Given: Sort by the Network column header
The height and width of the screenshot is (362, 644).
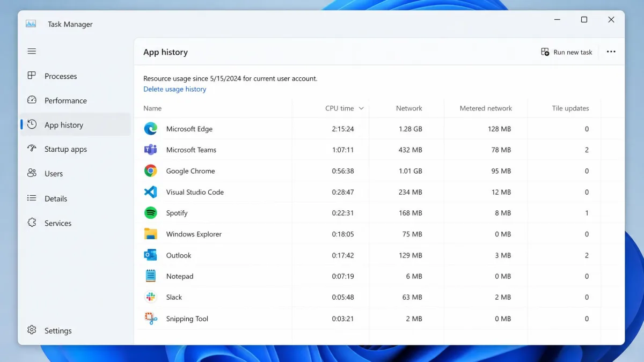Looking at the screenshot, I should tap(409, 108).
